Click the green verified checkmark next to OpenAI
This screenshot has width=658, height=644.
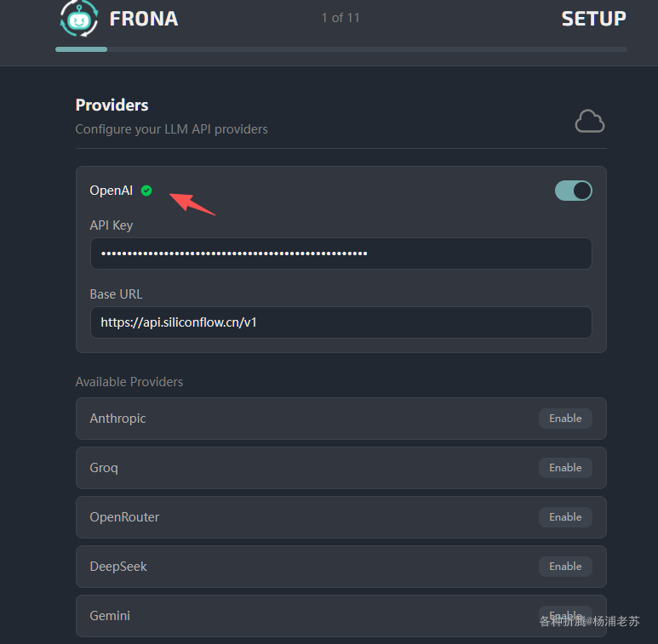click(x=146, y=191)
